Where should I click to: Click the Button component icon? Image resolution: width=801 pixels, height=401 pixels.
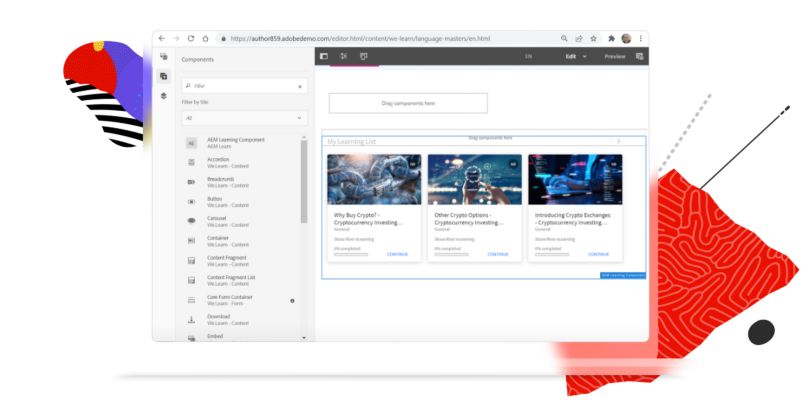[x=192, y=202]
